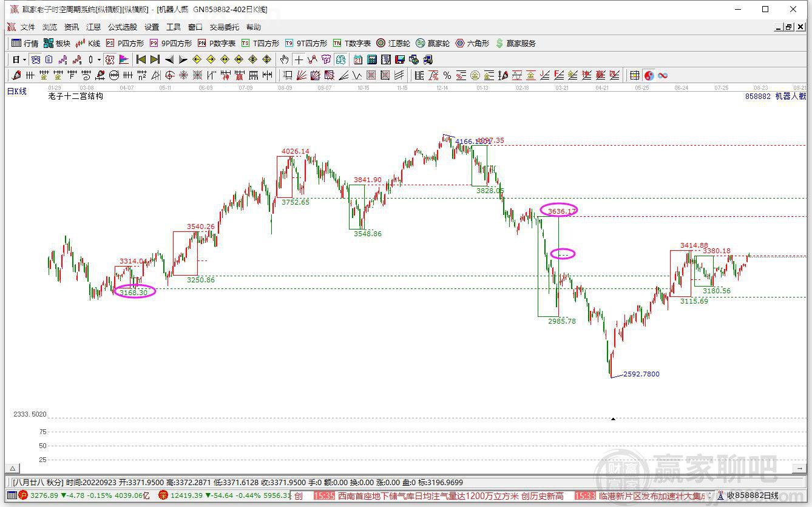The image size is (812, 507).
Task: Launch the 赢家轮 wheel tool
Action: coord(433,43)
